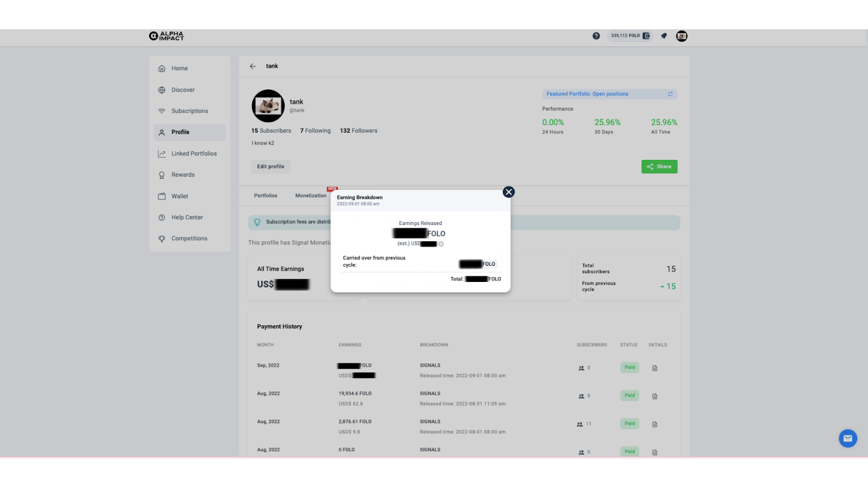868x488 pixels.
Task: Click the green Share button
Action: point(659,166)
